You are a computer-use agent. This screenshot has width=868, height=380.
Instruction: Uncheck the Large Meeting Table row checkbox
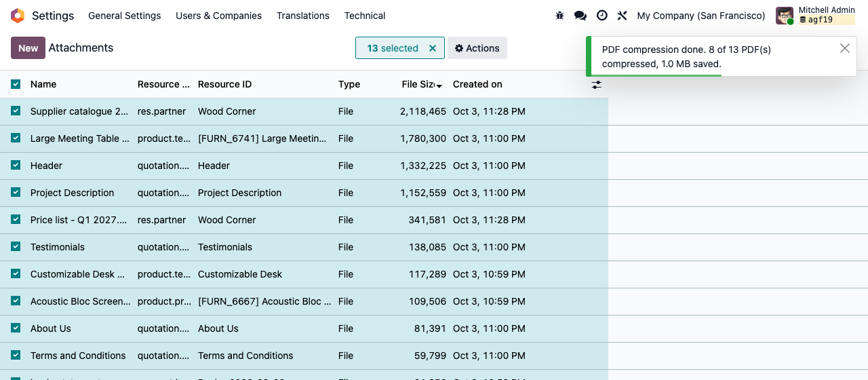16,138
